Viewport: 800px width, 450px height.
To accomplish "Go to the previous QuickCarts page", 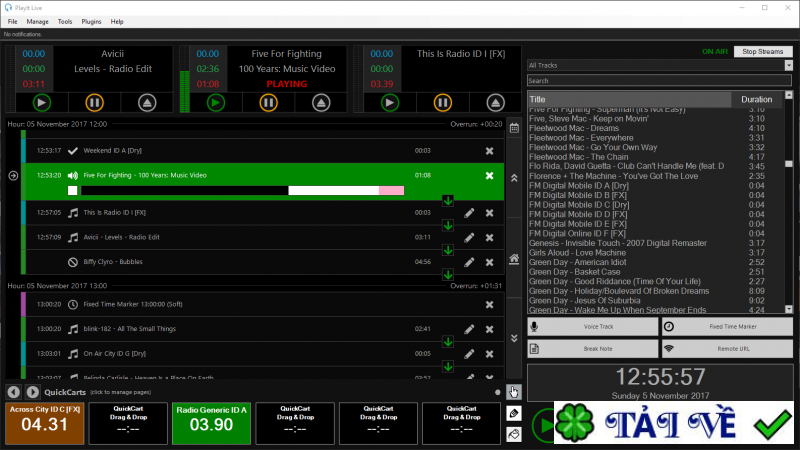I will click(x=14, y=392).
